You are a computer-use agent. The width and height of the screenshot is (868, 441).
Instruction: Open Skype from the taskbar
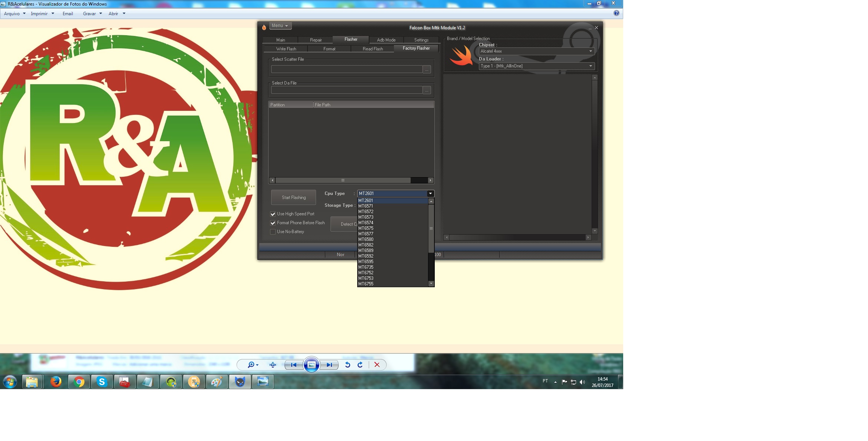click(x=102, y=382)
